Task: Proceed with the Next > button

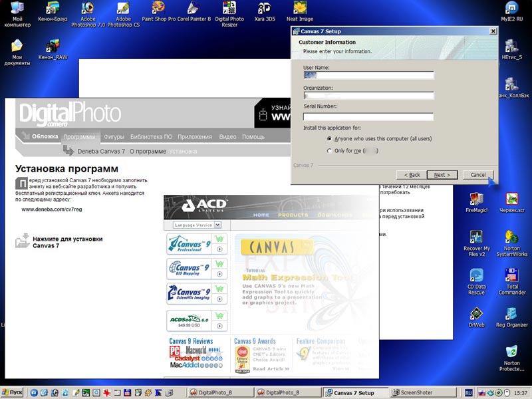Action: tap(442, 175)
